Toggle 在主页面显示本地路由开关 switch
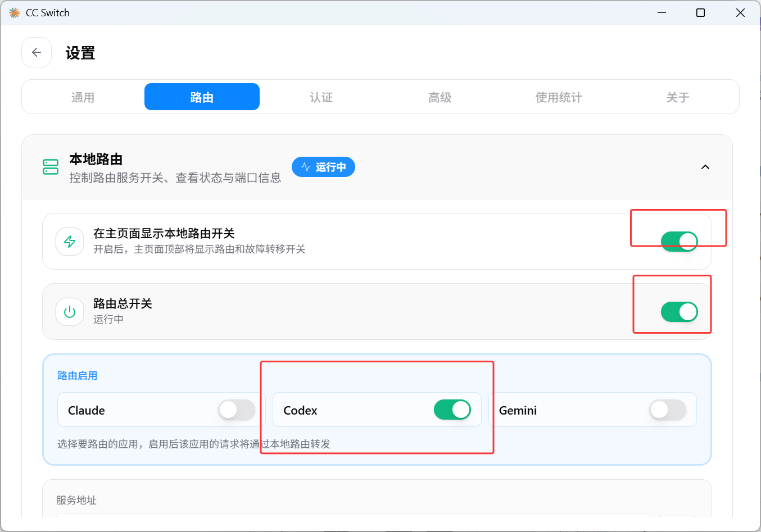Image resolution: width=761 pixels, height=532 pixels. [679, 242]
